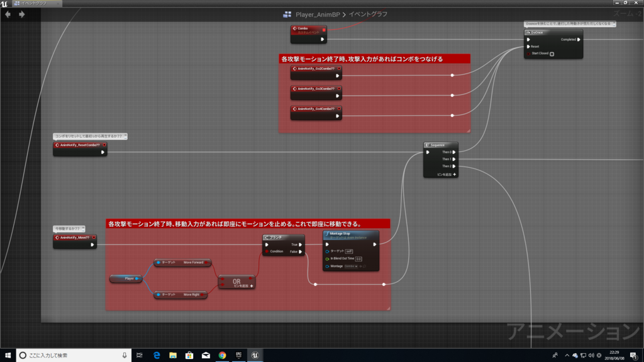Select the reroute node on Go2Combo wire

click(452, 75)
